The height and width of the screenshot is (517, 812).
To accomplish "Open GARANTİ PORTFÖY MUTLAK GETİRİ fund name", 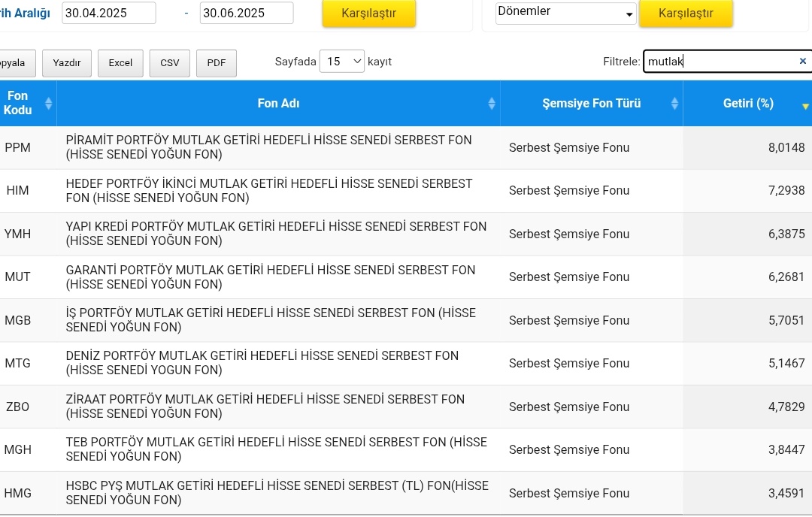I will tap(271, 277).
